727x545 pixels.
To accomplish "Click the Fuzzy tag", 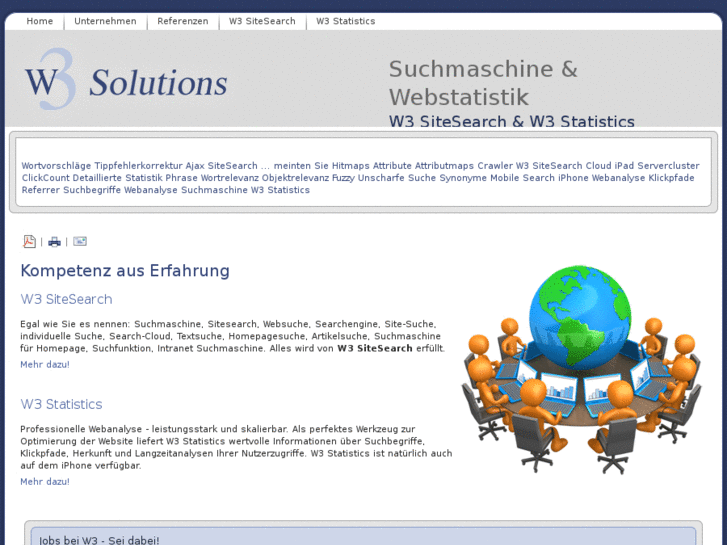I will (343, 178).
